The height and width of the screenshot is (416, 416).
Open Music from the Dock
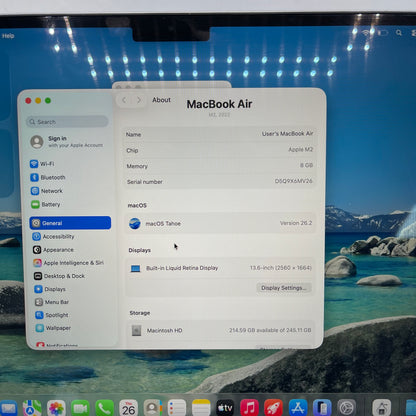pos(249,408)
